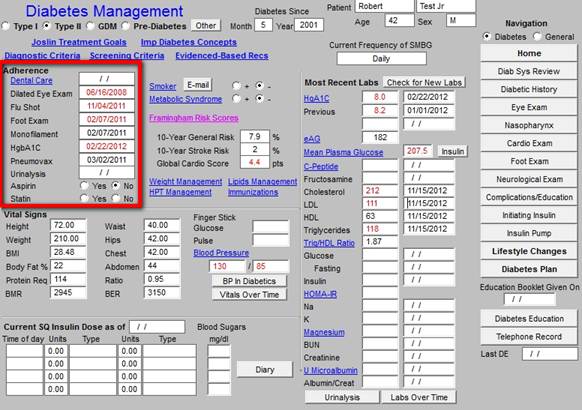Screen dimensions: 582x410
Task: Click the Labs Over Time button
Action: 419,397
